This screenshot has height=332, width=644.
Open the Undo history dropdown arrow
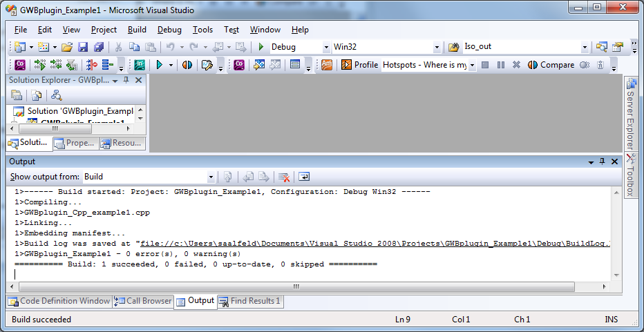coord(182,47)
